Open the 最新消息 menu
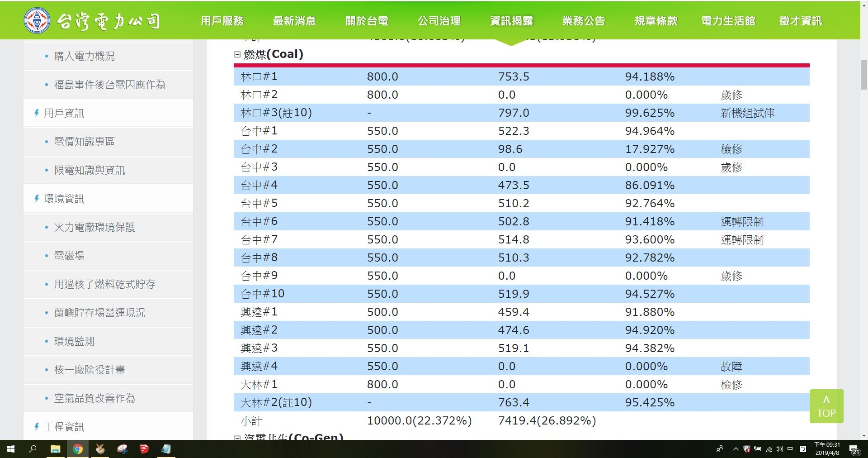The height and width of the screenshot is (458, 868). (294, 21)
